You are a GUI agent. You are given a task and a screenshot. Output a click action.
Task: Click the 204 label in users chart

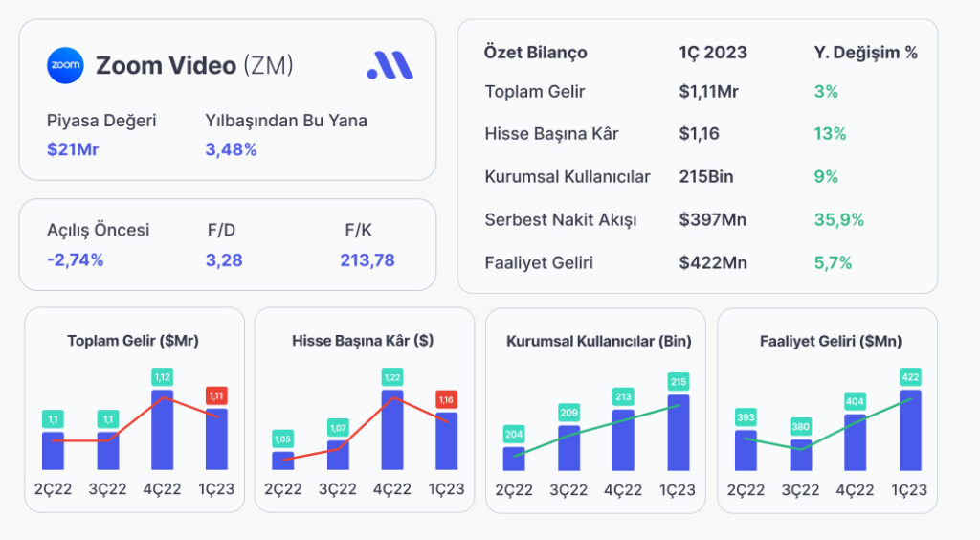point(514,434)
